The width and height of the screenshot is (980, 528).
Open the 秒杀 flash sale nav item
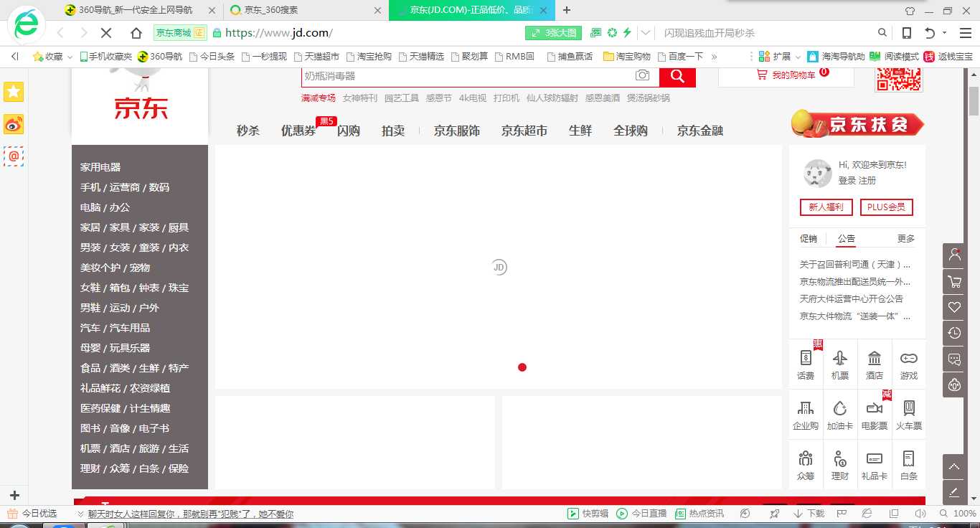[x=248, y=131]
